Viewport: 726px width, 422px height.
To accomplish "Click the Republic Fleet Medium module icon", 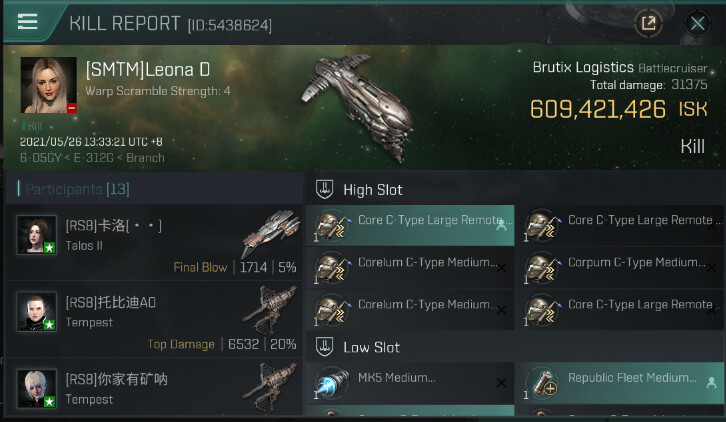I will click(542, 384).
